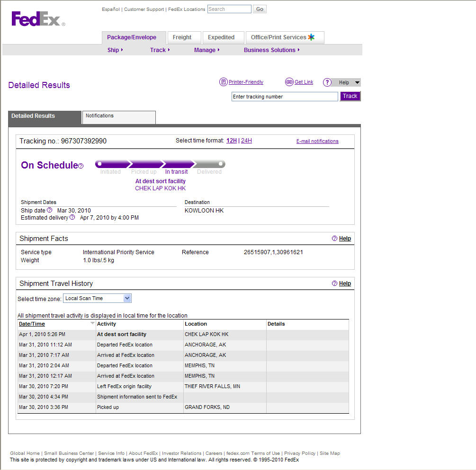The image size is (476, 470).
Task: Click help icon beside Estimated delivery
Action: [x=72, y=217]
